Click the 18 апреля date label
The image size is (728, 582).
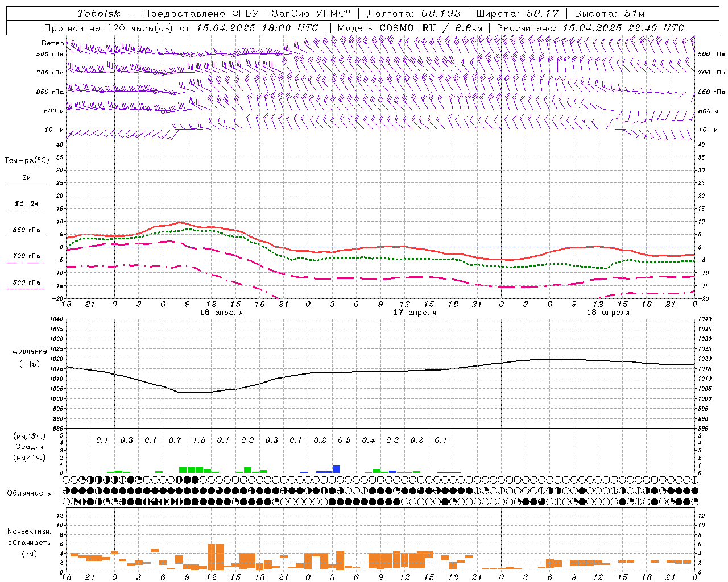click(608, 313)
